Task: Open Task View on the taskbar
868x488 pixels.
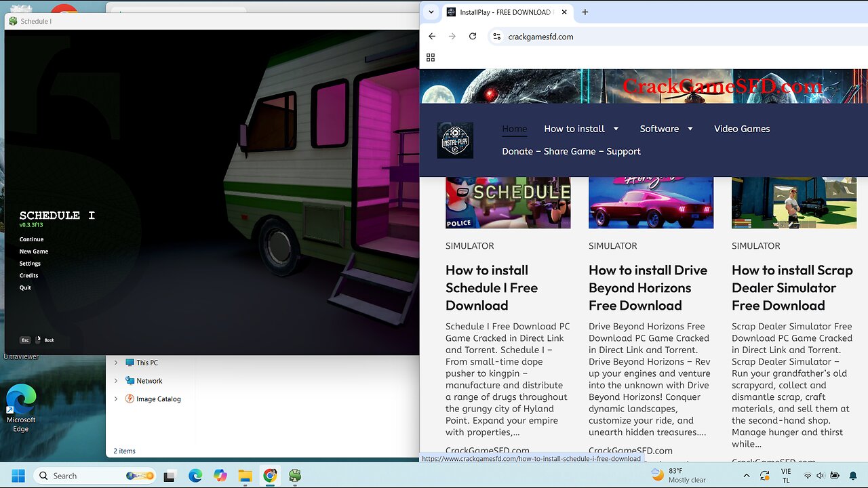Action: coord(170,476)
